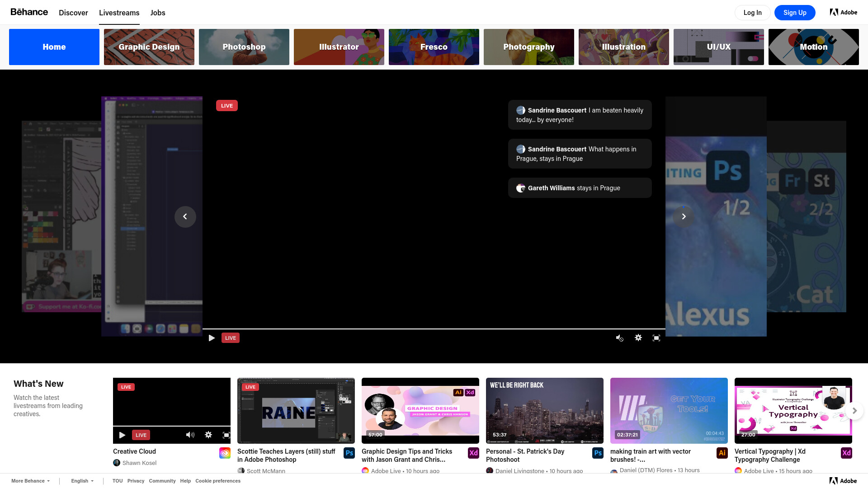Open Graphic Design Tips and Tricks thumbnail
Image resolution: width=868 pixels, height=488 pixels.
420,411
